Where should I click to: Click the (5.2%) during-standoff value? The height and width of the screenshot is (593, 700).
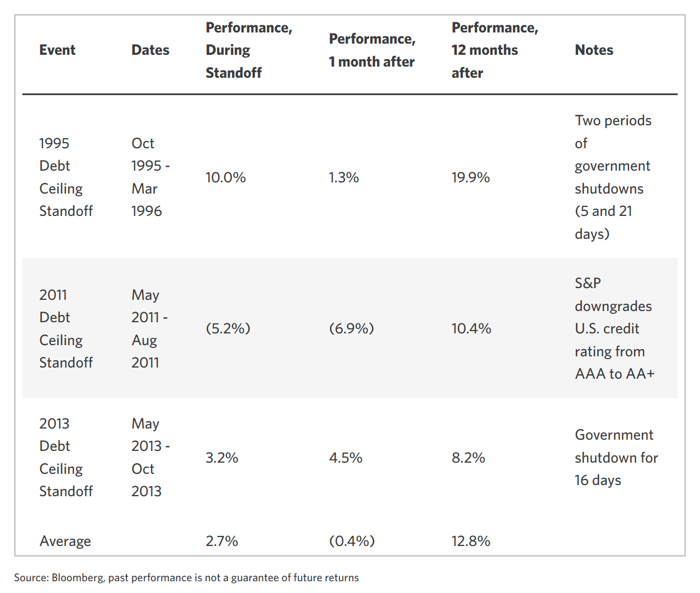pos(228,329)
